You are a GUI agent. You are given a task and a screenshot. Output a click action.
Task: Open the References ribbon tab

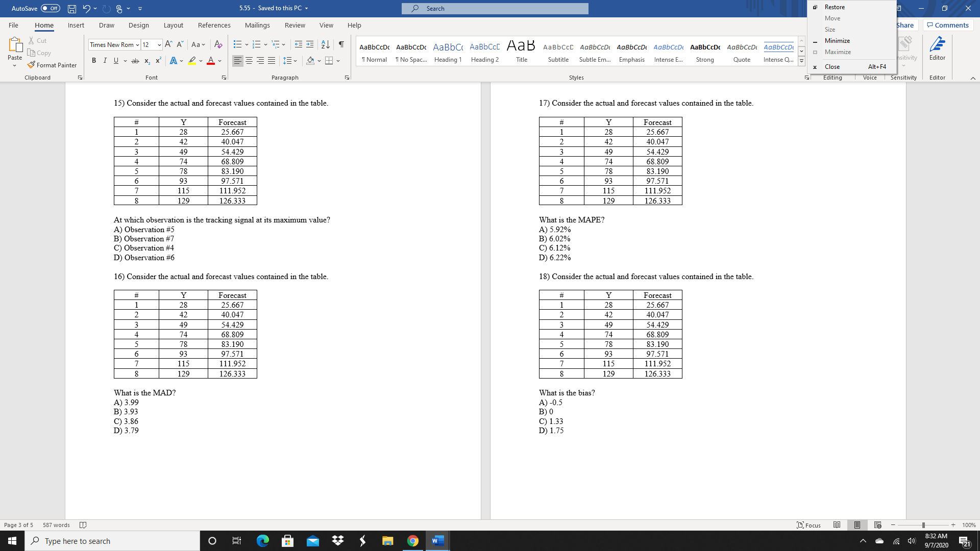point(214,25)
